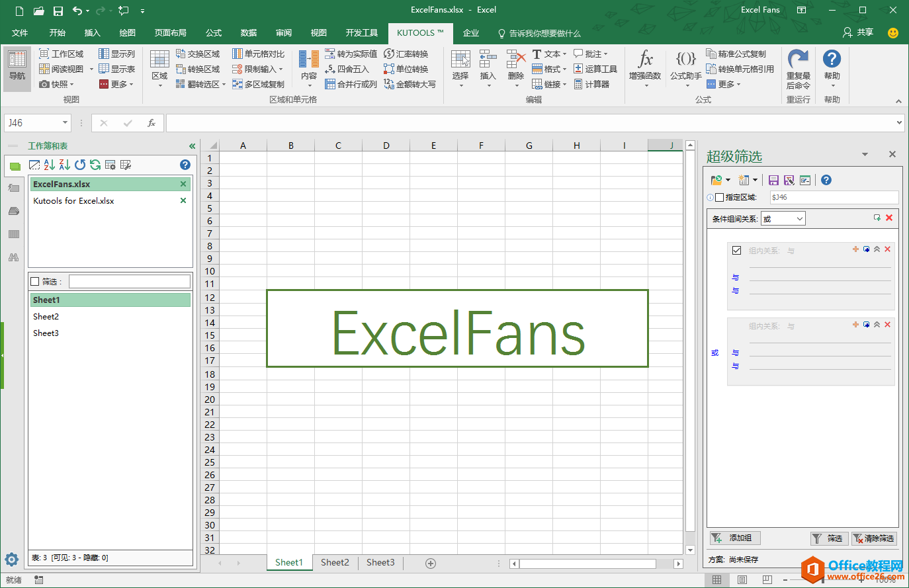Launch the 多区域复制 copy ranges tool
The image size is (909, 588).
(258, 85)
